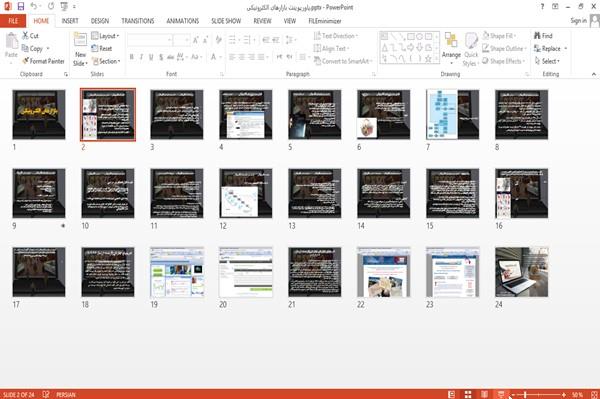Switch to Reading View in status bar
The width and height of the screenshot is (600, 399).
click(484, 394)
